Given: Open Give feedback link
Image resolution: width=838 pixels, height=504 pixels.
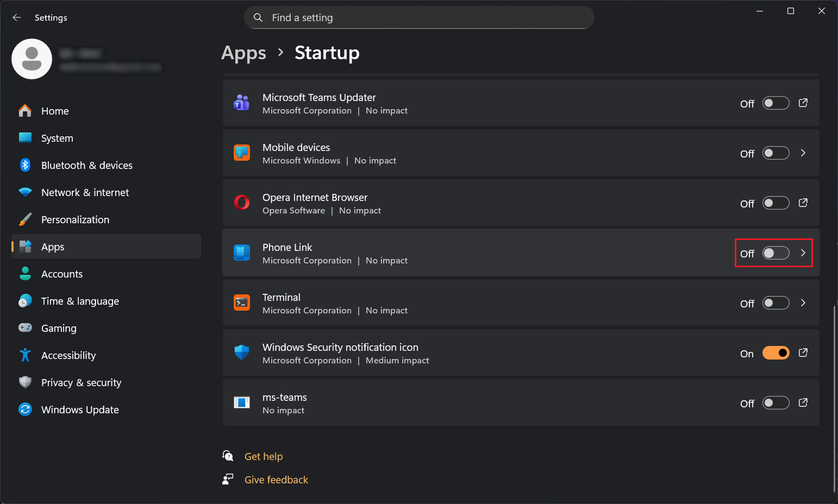Looking at the screenshot, I should [276, 480].
